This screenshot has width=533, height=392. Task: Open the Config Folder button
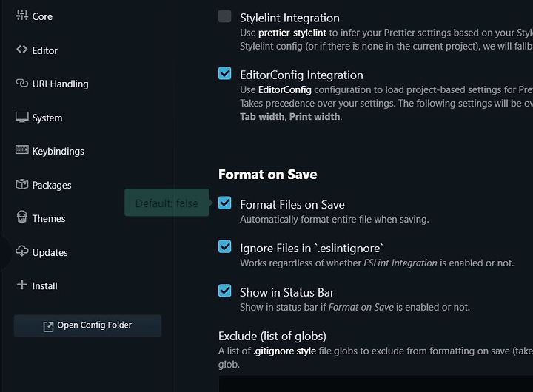[x=87, y=325]
